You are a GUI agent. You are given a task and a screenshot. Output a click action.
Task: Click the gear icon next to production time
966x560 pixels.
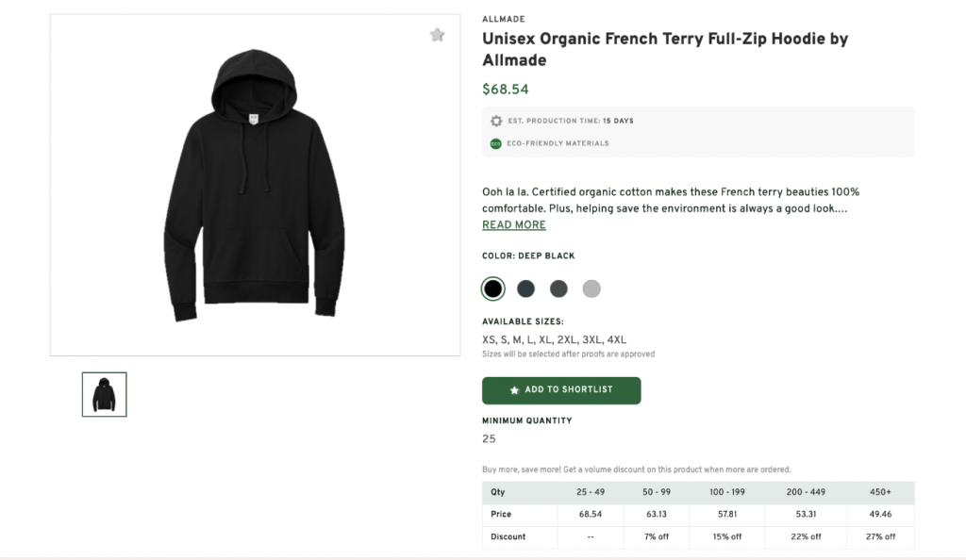click(496, 121)
